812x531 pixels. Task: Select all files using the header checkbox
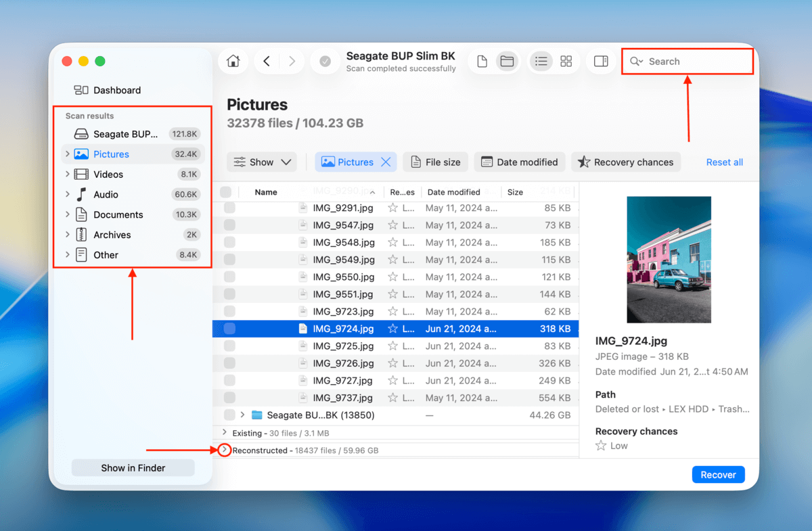[x=228, y=192]
